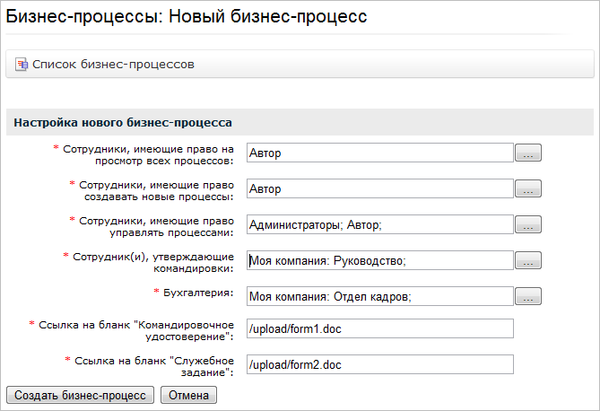The height and width of the screenshot is (411, 600).
Task: Open the picker for employees viewing all processes
Action: [x=527, y=153]
